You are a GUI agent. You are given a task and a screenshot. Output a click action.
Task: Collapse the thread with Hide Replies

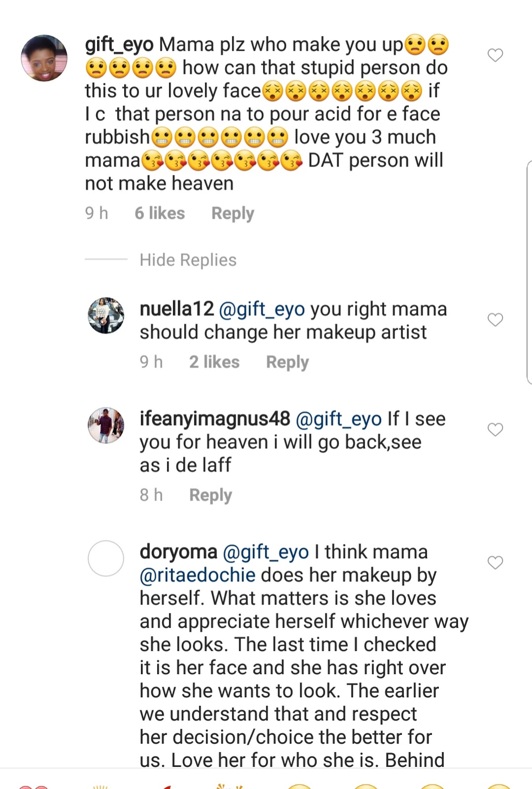click(x=188, y=260)
